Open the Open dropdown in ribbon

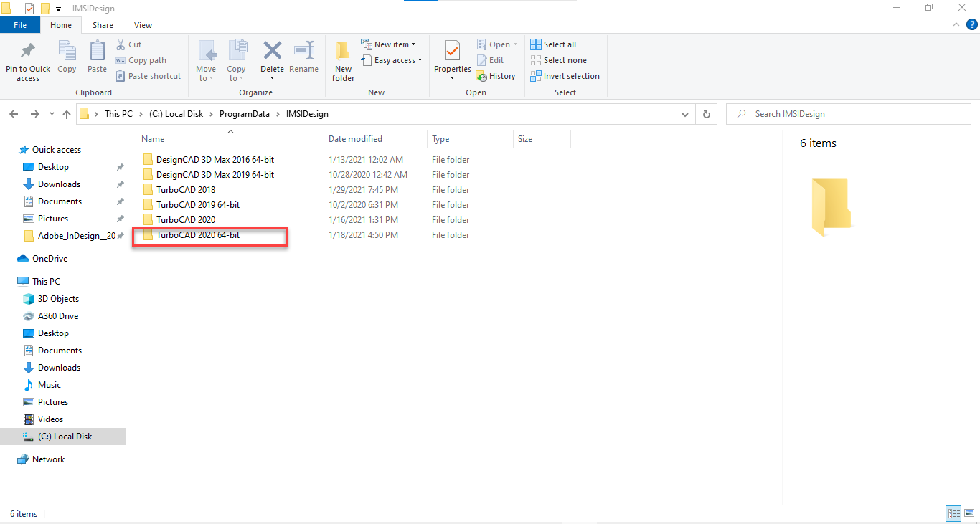coord(497,44)
